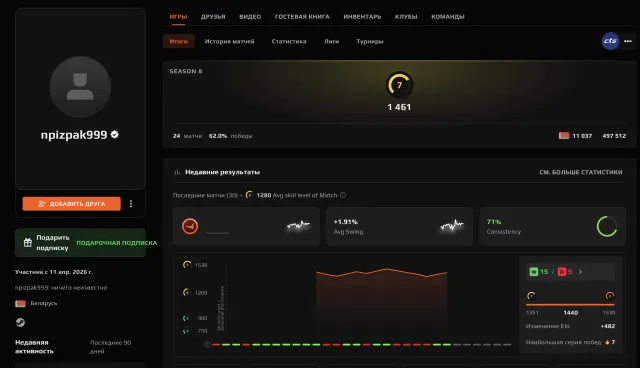Switch to the КЛУБЫ tab
Screen dimensions: 640x368
click(406, 17)
